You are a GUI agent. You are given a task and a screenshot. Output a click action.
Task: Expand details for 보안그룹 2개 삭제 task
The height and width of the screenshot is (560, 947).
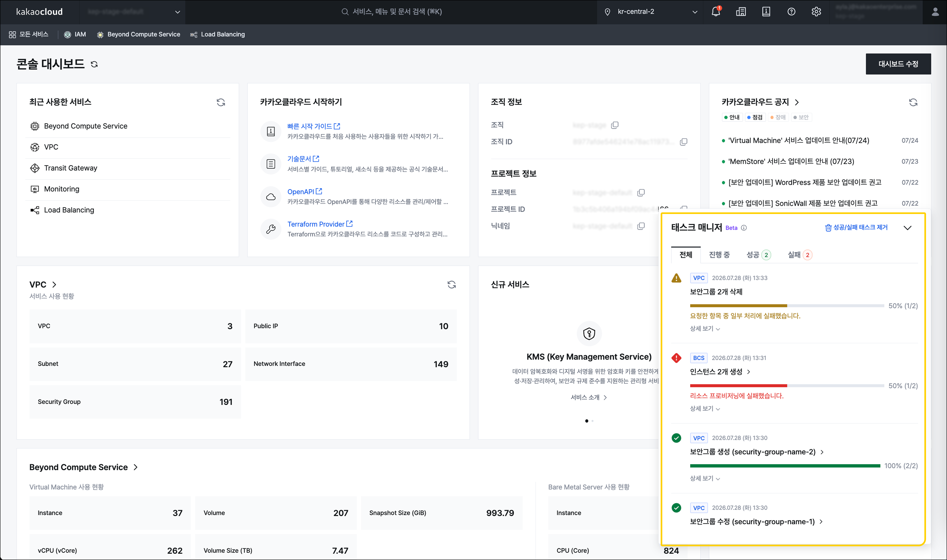(x=705, y=329)
